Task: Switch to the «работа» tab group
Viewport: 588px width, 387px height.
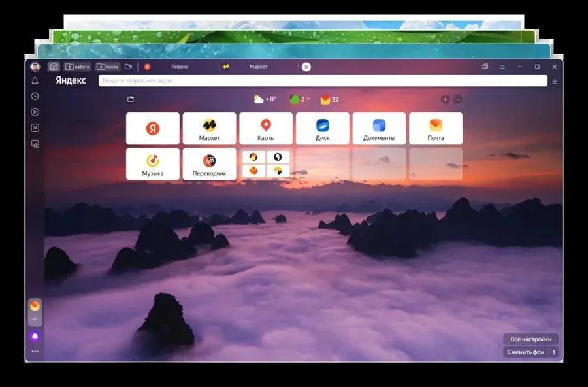Action: coord(77,67)
